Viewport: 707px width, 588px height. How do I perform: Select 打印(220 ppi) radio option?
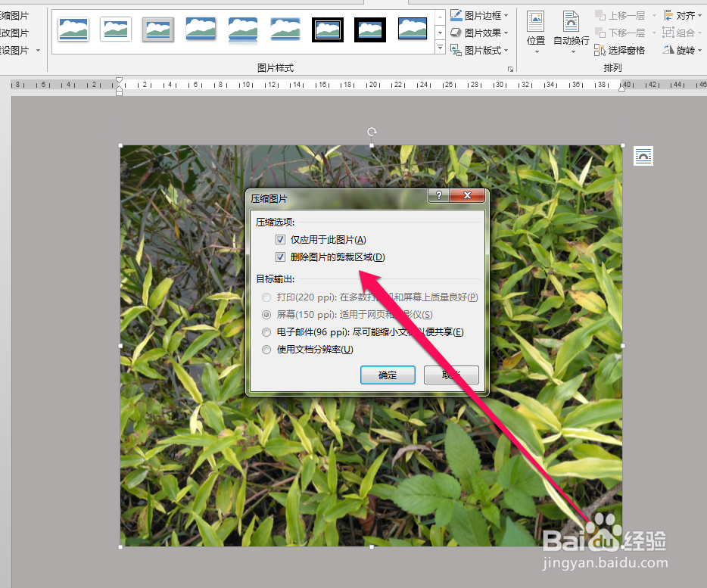266,297
